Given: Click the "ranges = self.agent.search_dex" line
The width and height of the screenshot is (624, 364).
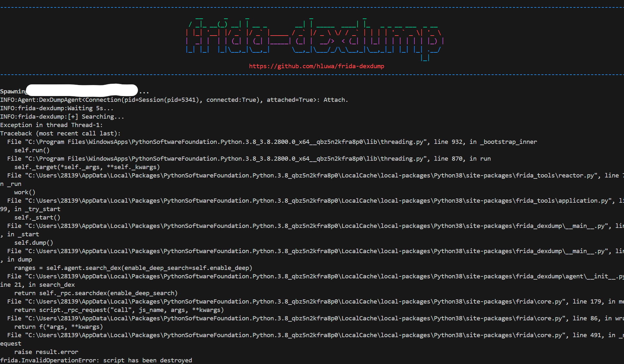Looking at the screenshot, I should point(133,268).
